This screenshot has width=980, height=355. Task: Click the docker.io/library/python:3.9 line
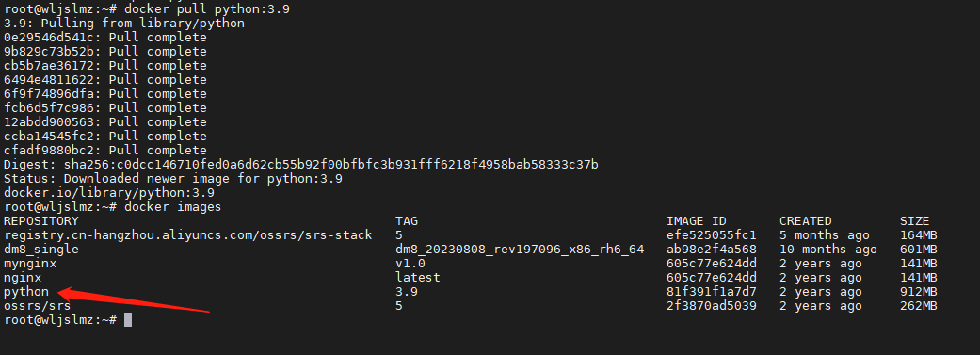click(109, 192)
